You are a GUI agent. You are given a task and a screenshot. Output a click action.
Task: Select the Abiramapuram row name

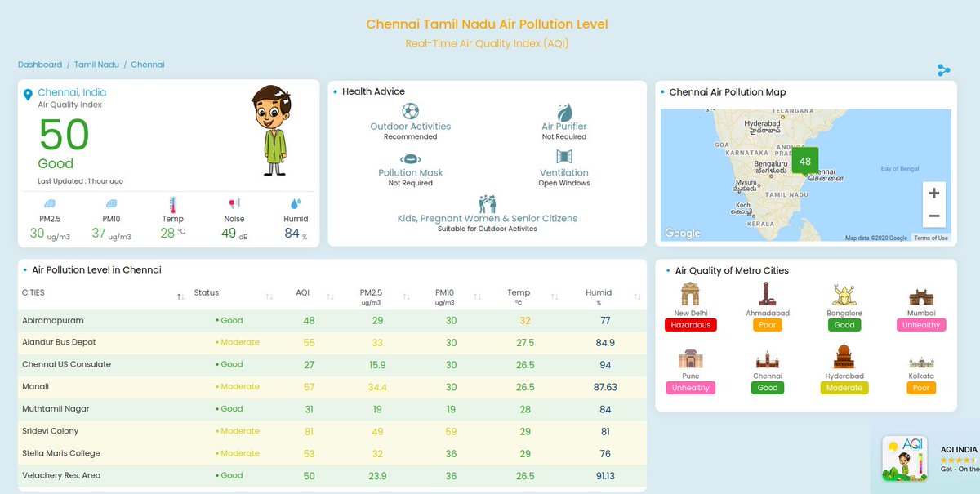click(53, 321)
